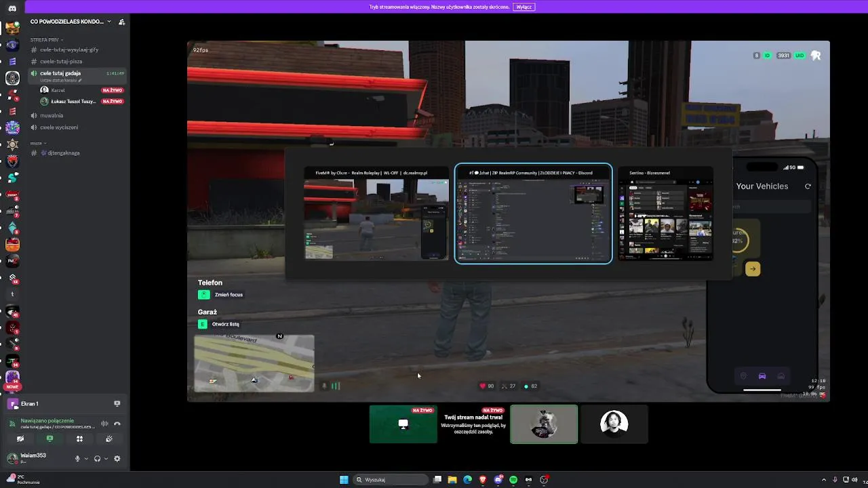Click Ustaw status kanału link
The image size is (868, 488).
pyautogui.click(x=60, y=81)
